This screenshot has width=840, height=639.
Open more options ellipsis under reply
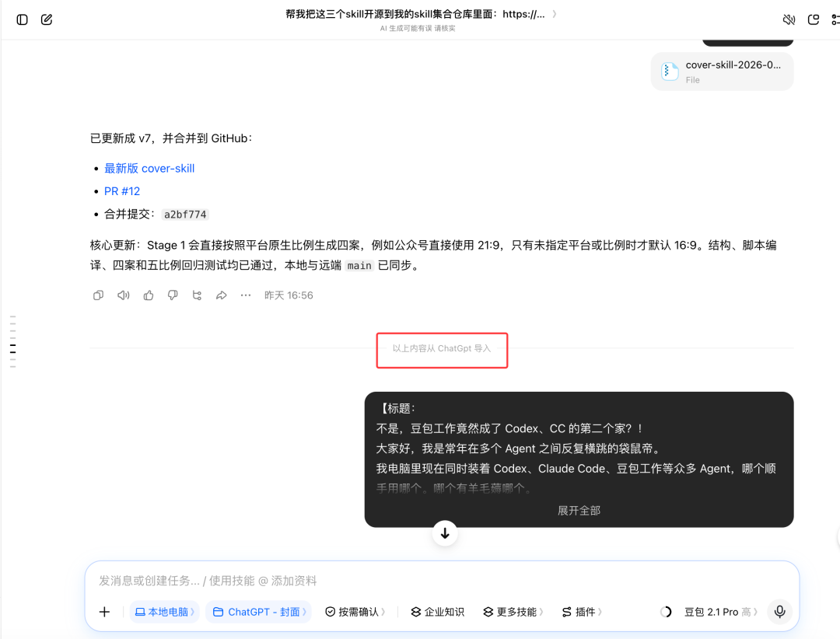[245, 295]
